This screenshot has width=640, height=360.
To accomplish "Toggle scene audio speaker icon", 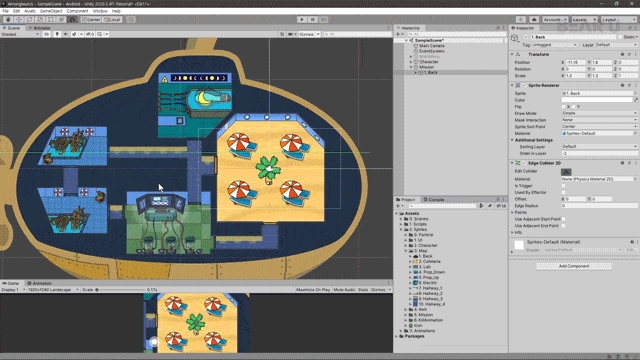I will [65, 34].
